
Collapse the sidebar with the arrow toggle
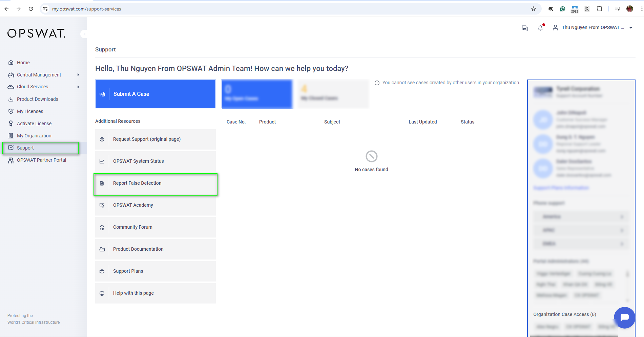coord(84,34)
